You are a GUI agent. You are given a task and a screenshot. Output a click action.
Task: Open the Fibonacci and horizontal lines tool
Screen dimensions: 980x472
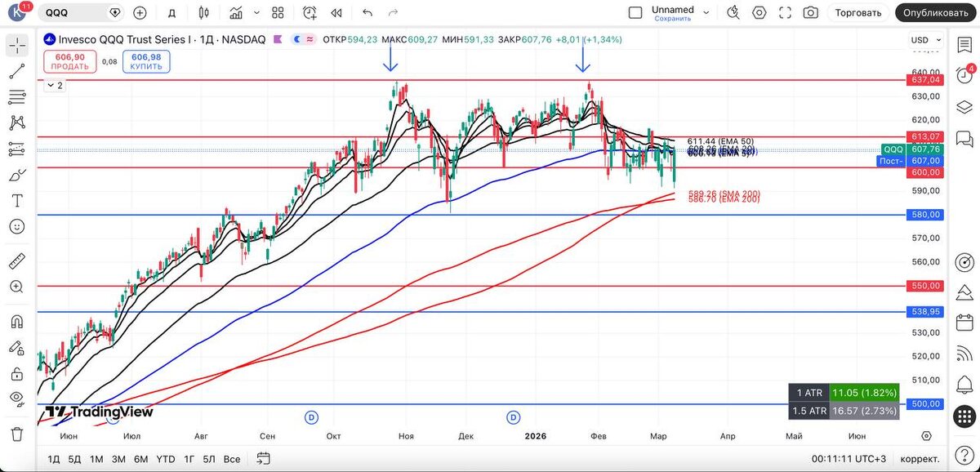point(17,97)
